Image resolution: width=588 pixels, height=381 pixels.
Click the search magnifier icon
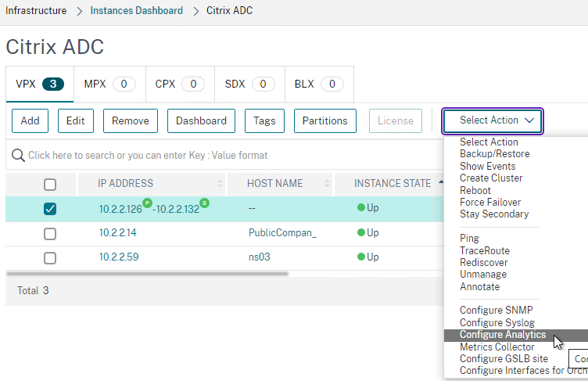pos(18,155)
